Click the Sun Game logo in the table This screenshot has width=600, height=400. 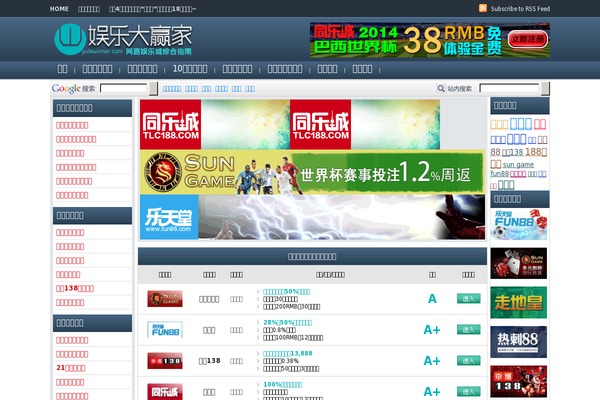pyautogui.click(x=165, y=299)
